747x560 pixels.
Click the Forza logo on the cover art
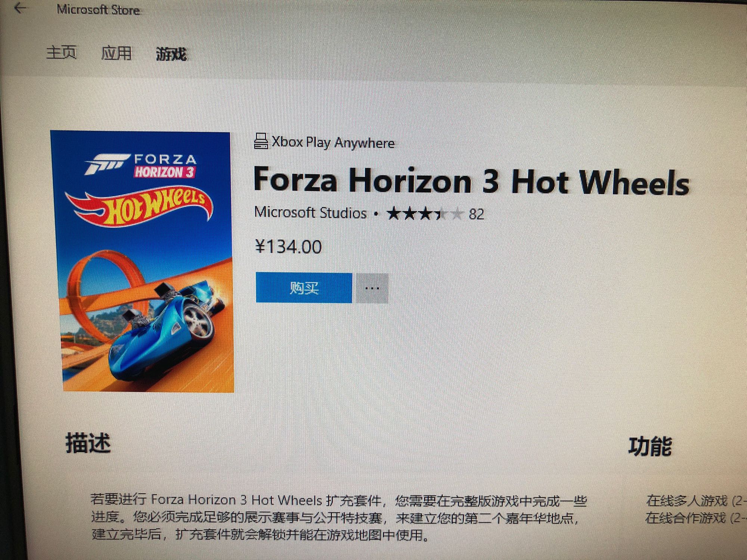click(x=140, y=165)
